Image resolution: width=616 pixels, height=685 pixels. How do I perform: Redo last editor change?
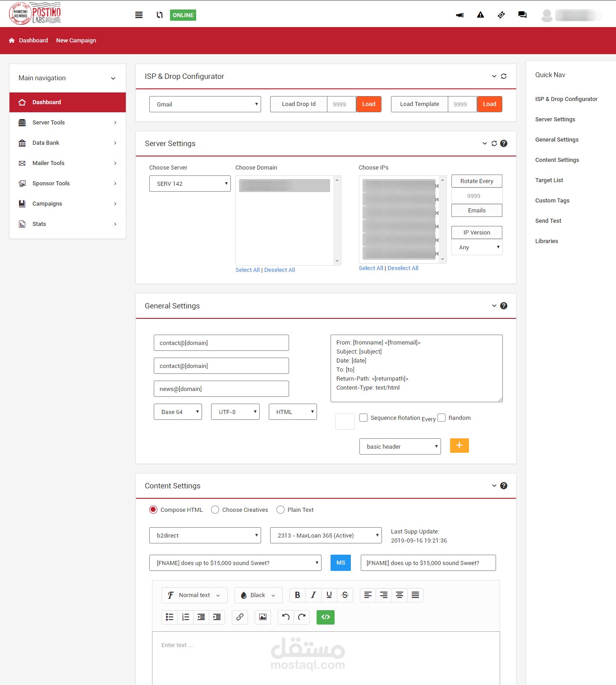click(302, 617)
